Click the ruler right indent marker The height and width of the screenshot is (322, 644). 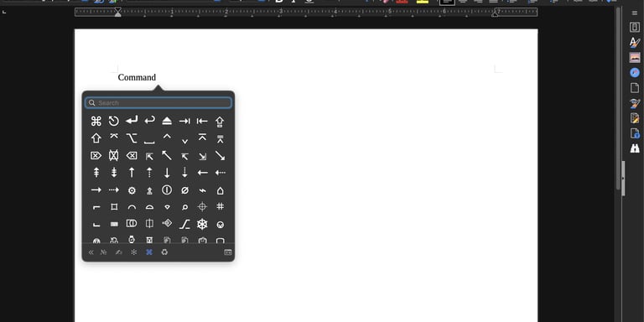click(x=495, y=14)
